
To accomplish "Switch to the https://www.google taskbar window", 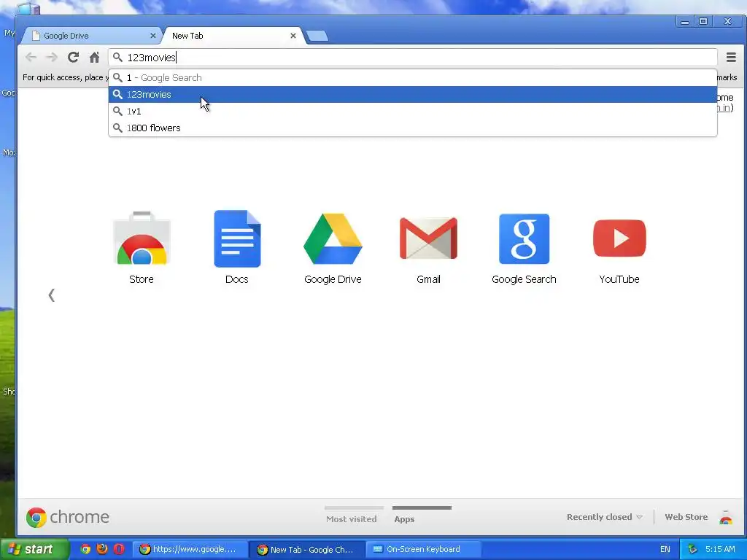I will [190, 549].
